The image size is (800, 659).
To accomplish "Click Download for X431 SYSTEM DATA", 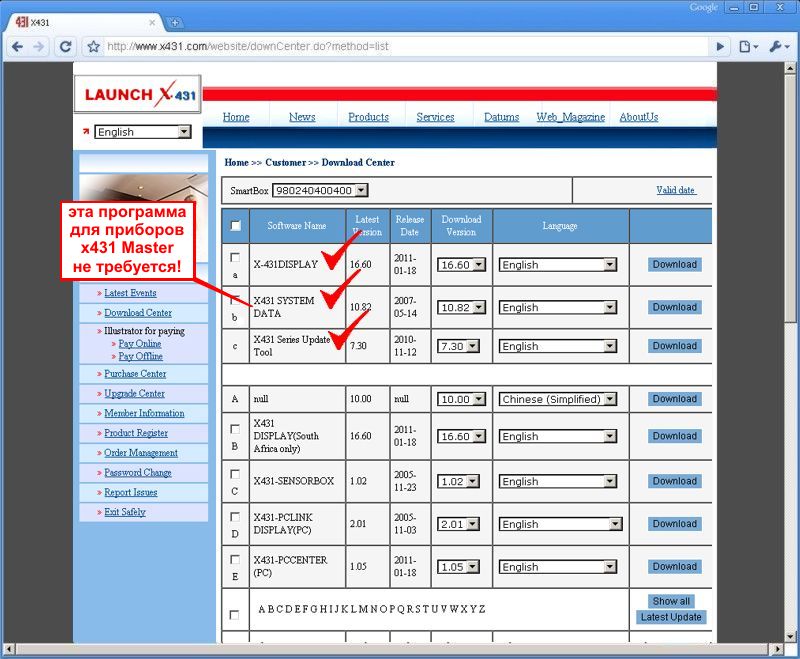I will 674,307.
